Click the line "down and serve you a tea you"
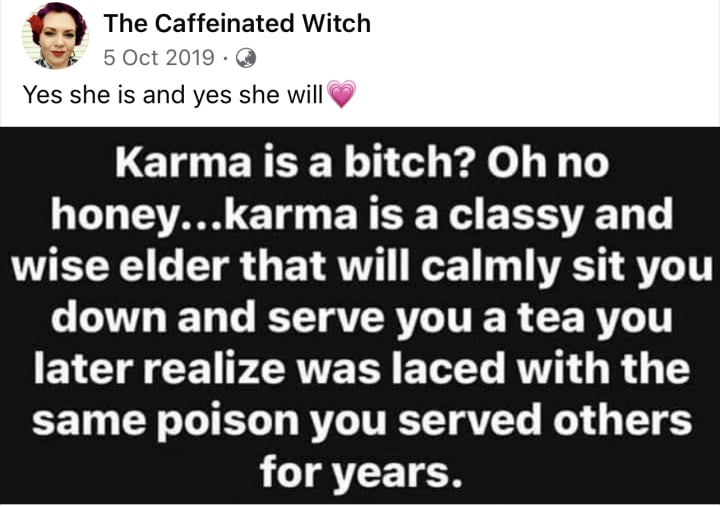 (362, 318)
